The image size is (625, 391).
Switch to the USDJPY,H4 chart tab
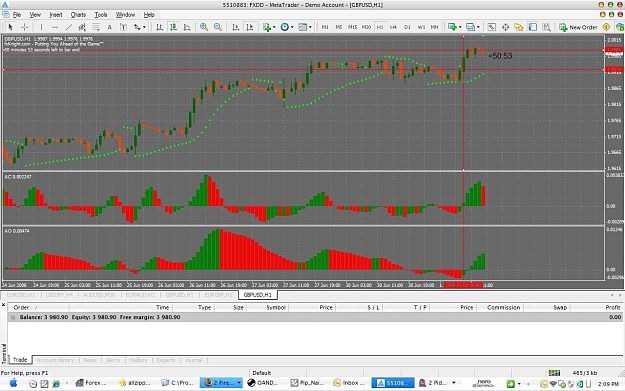point(59,295)
